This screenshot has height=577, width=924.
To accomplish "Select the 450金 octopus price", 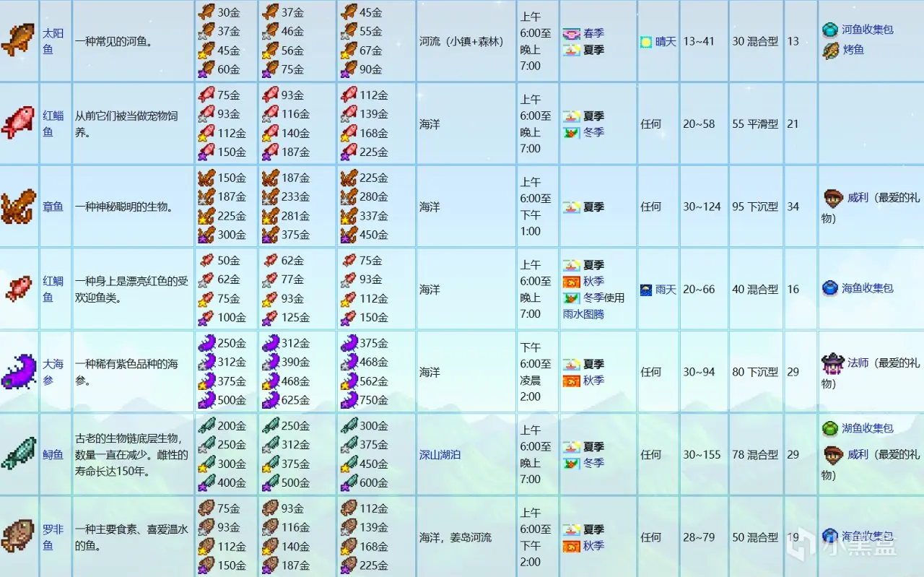I will [x=374, y=234].
